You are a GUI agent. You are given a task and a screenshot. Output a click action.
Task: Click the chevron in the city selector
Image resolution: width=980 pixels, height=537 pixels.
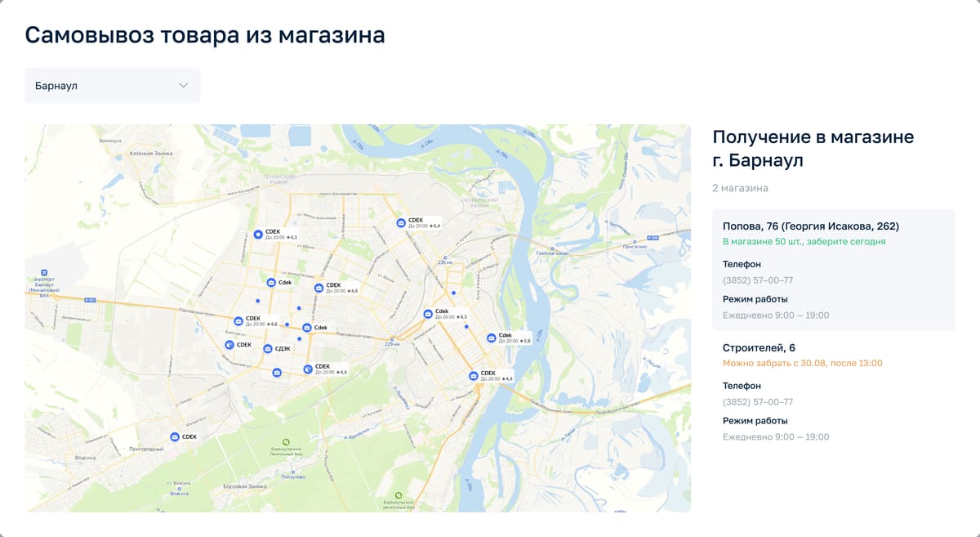[x=184, y=86]
